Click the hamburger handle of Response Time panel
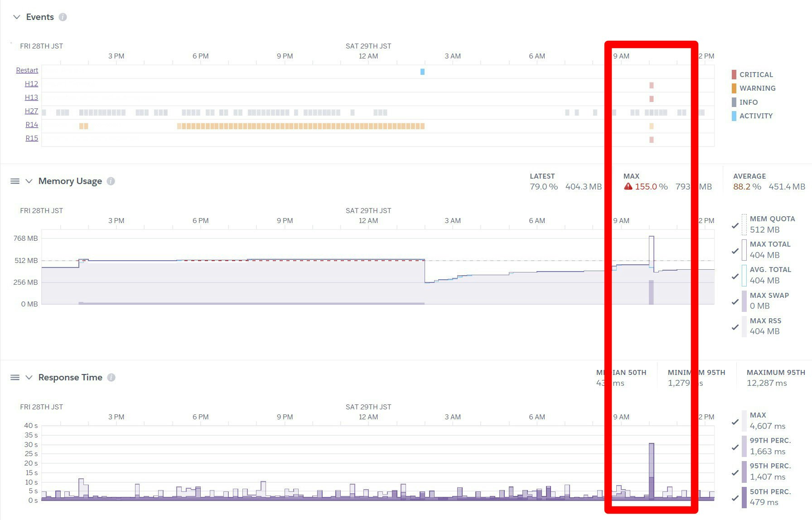 [15, 378]
